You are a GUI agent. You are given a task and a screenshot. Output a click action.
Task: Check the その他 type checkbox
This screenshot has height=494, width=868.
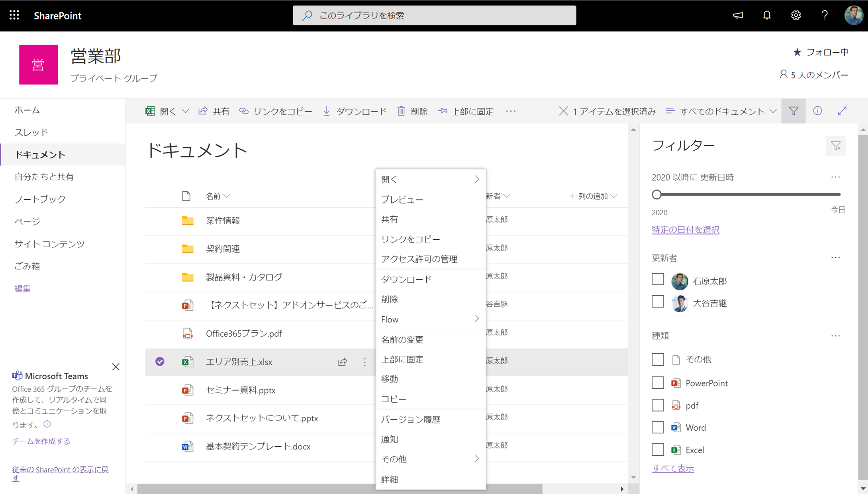click(658, 359)
